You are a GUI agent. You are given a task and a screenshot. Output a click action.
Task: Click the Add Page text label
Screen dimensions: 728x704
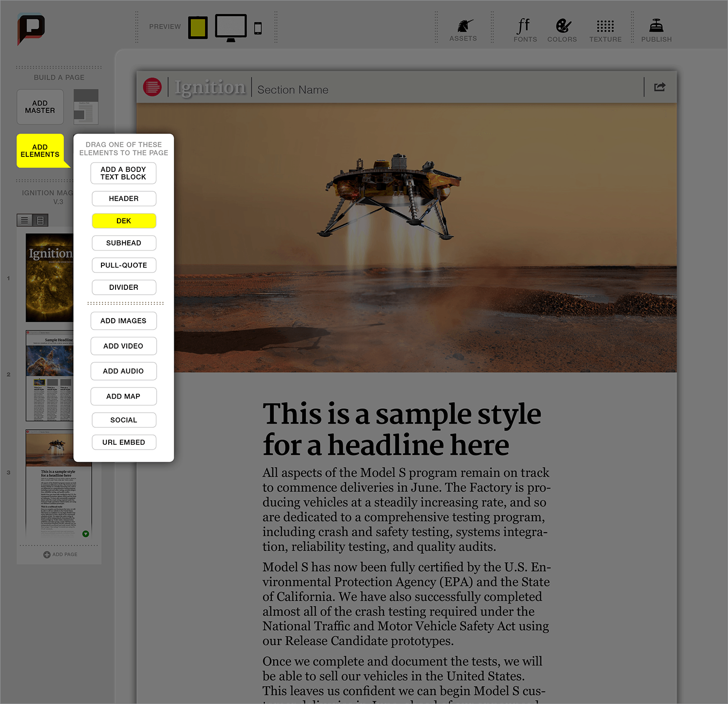click(65, 554)
